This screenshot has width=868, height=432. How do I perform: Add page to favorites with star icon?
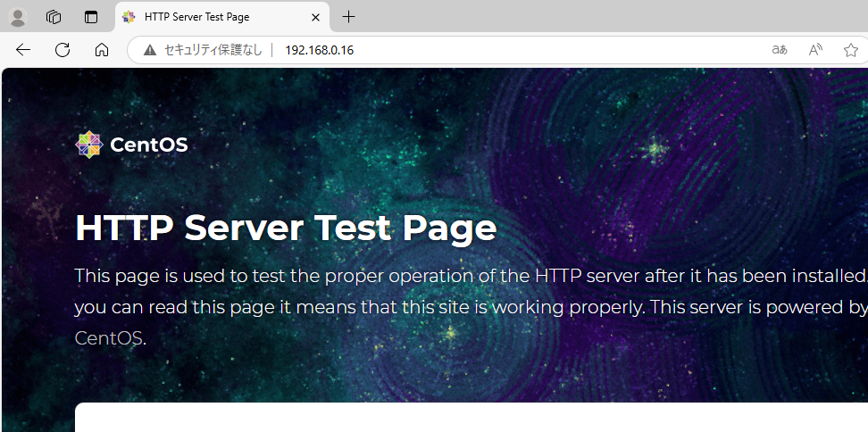tap(851, 50)
